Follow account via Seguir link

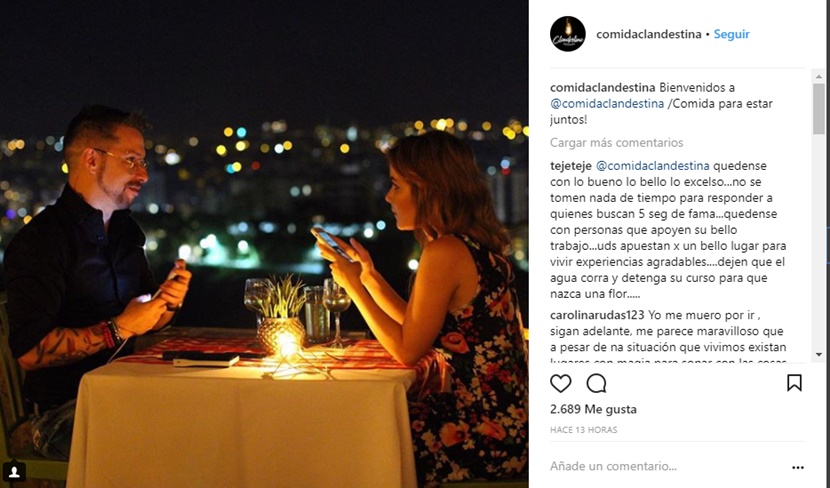click(x=732, y=34)
